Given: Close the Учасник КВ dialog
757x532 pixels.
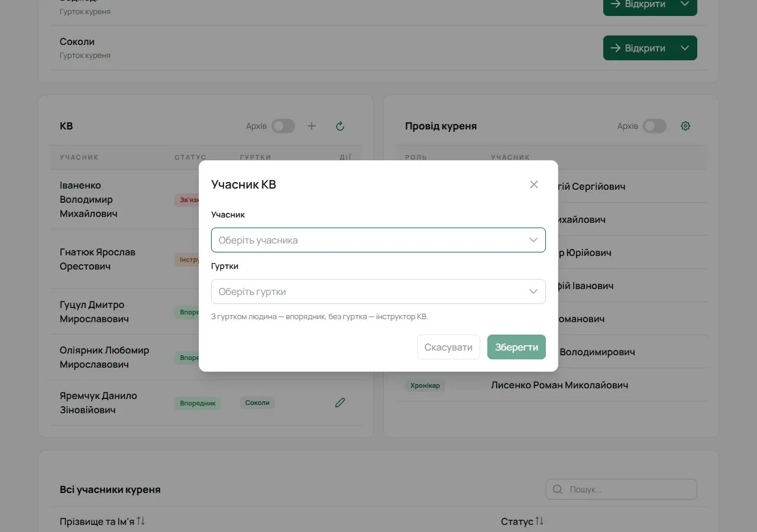Looking at the screenshot, I should click(x=534, y=184).
